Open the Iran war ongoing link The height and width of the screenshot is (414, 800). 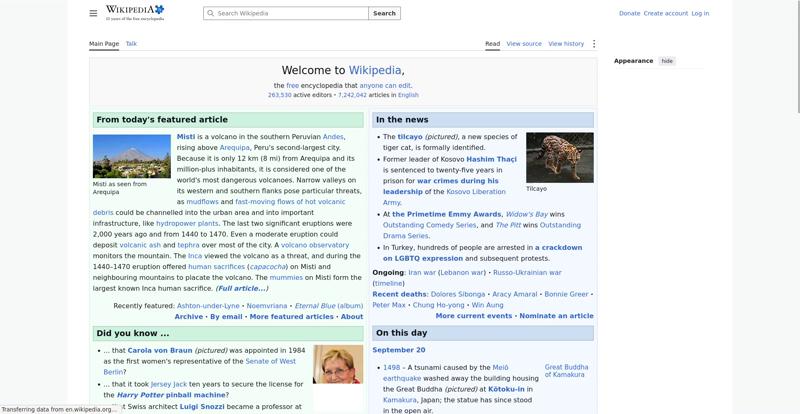point(422,273)
